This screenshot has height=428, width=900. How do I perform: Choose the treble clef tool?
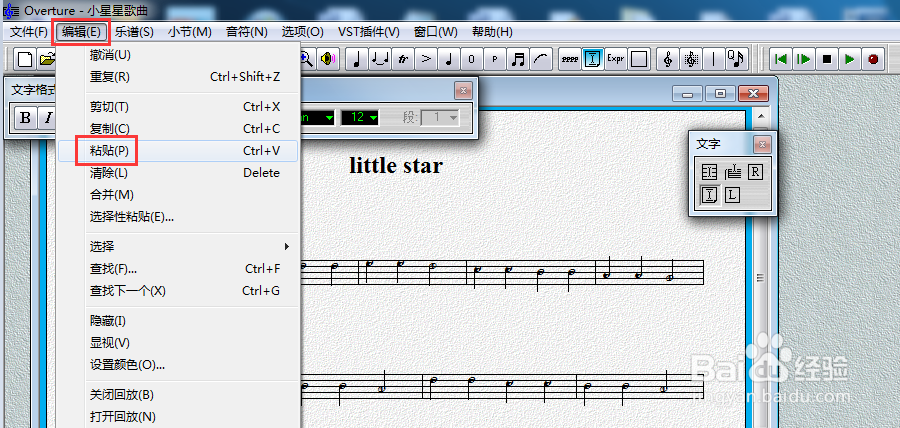668,59
